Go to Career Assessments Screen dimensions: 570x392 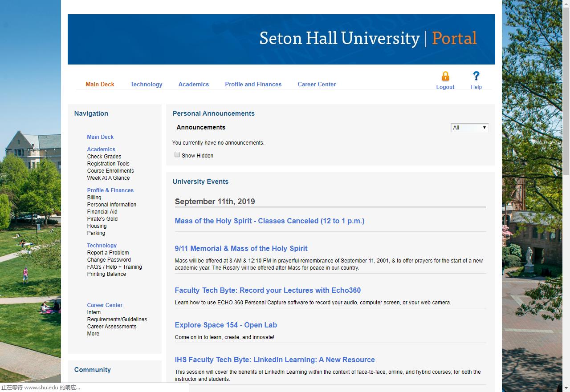(112, 327)
